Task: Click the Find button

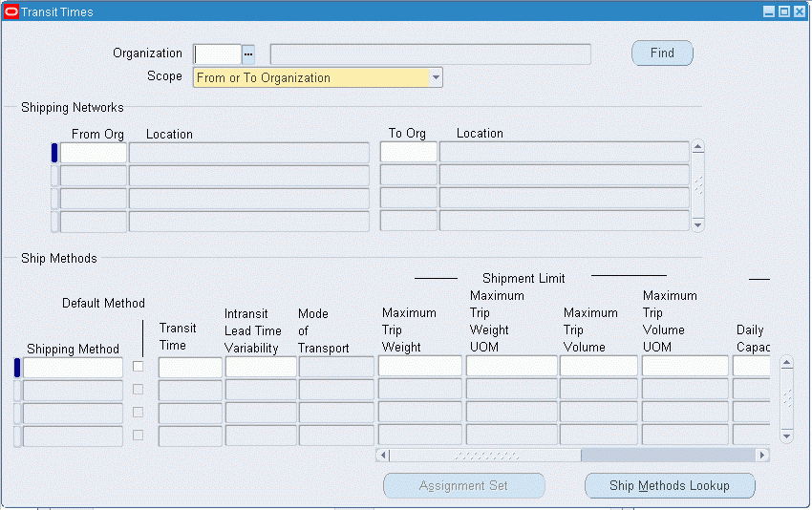Action: coord(662,53)
